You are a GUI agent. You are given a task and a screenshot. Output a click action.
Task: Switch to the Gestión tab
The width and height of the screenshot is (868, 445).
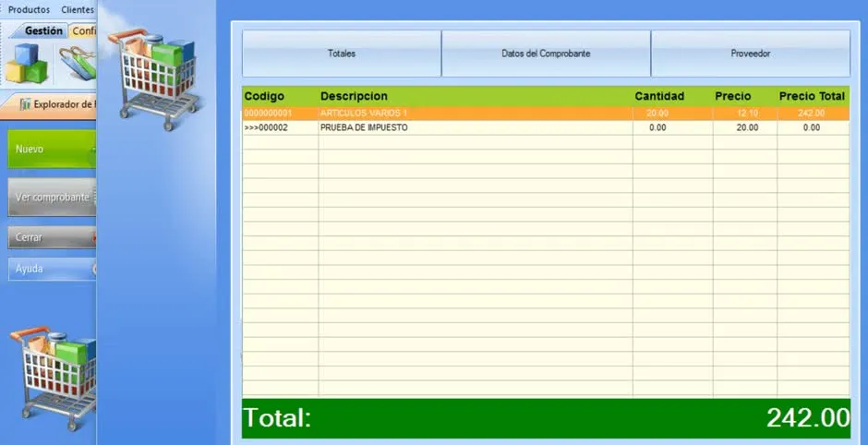coord(43,31)
